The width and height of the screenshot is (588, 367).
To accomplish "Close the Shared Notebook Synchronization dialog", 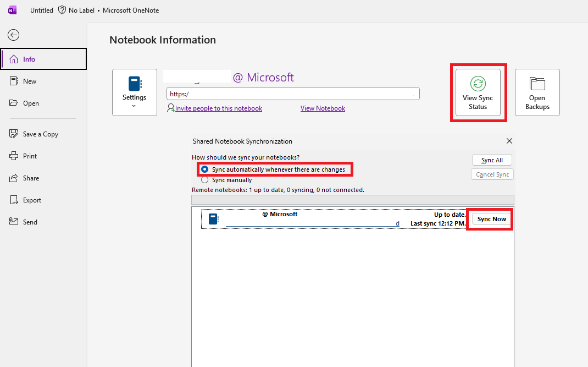I will pos(509,141).
